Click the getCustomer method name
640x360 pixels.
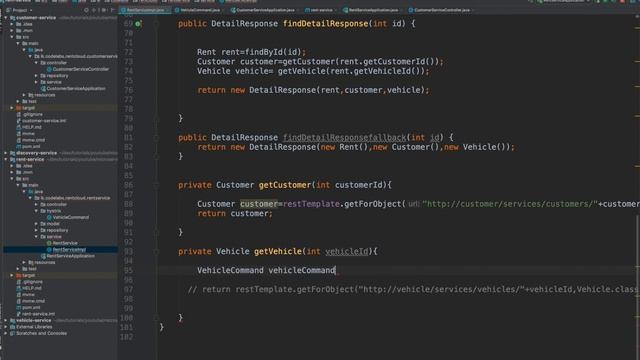pos(285,185)
